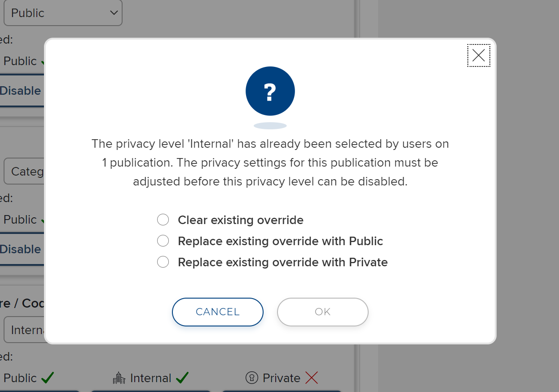The image size is (559, 392).
Task: Click the keyhole icon beside Private
Action: point(252,378)
